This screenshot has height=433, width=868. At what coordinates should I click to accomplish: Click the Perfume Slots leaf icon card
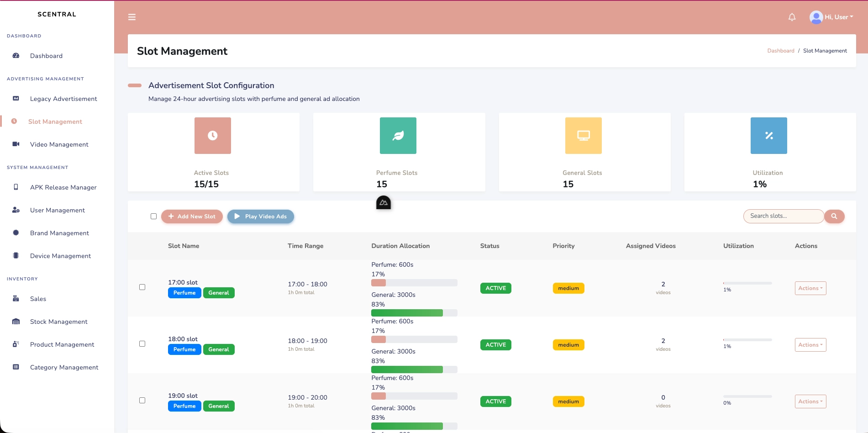[398, 136]
